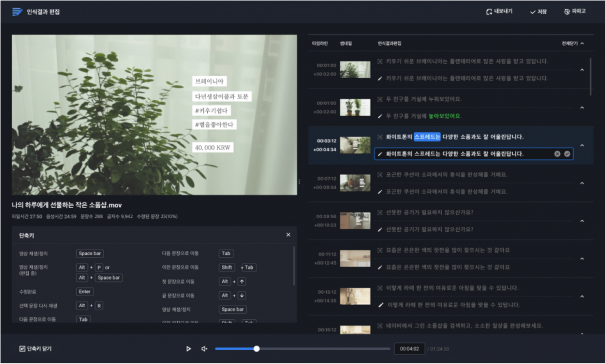Close the 단축키 shortcuts panel with the X

[x=288, y=235]
